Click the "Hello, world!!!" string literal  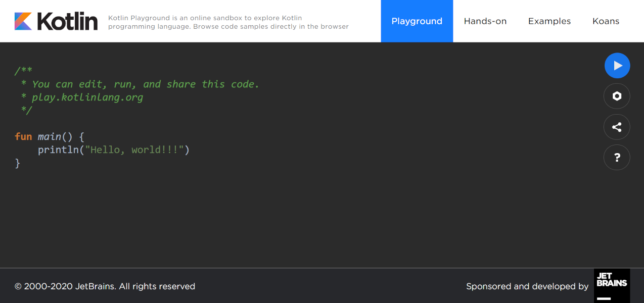(x=134, y=150)
